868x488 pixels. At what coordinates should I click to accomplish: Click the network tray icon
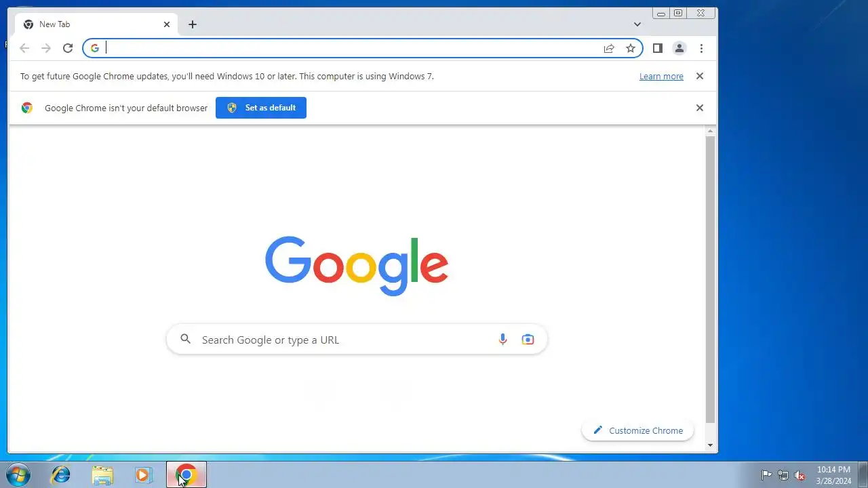783,475
